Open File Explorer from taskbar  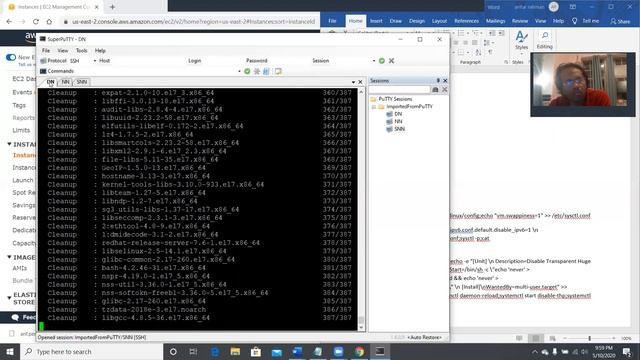(235, 351)
